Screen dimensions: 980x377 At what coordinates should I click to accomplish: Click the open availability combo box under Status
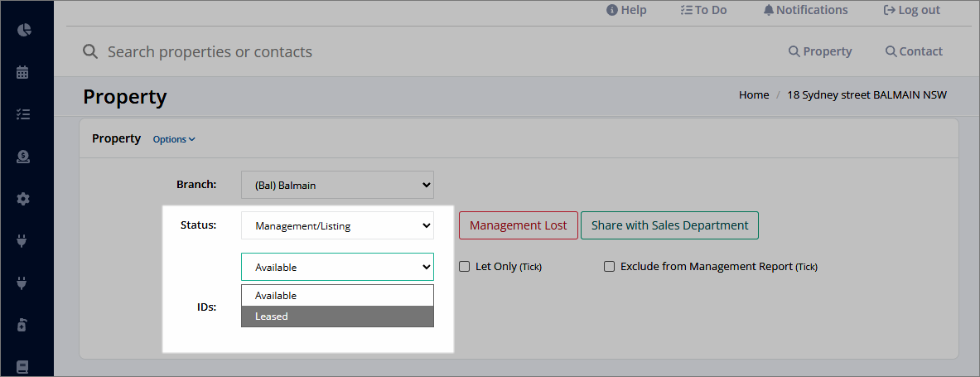coord(337,267)
